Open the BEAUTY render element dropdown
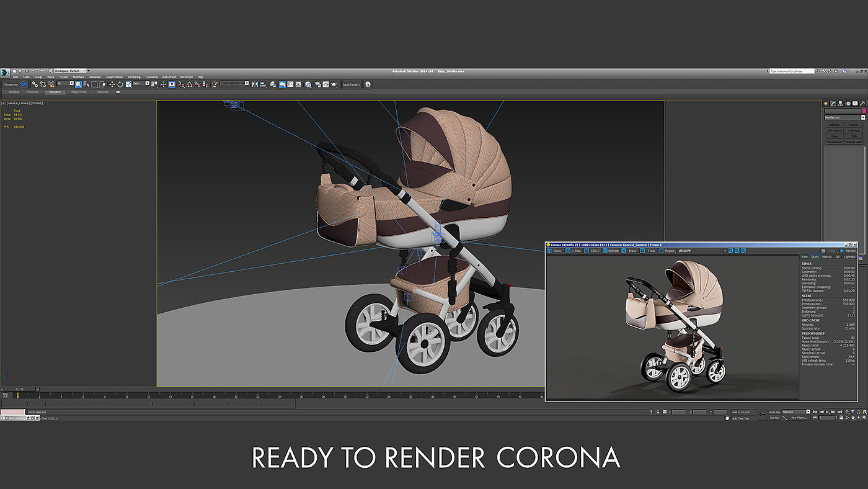The height and width of the screenshot is (489, 868). point(701,251)
